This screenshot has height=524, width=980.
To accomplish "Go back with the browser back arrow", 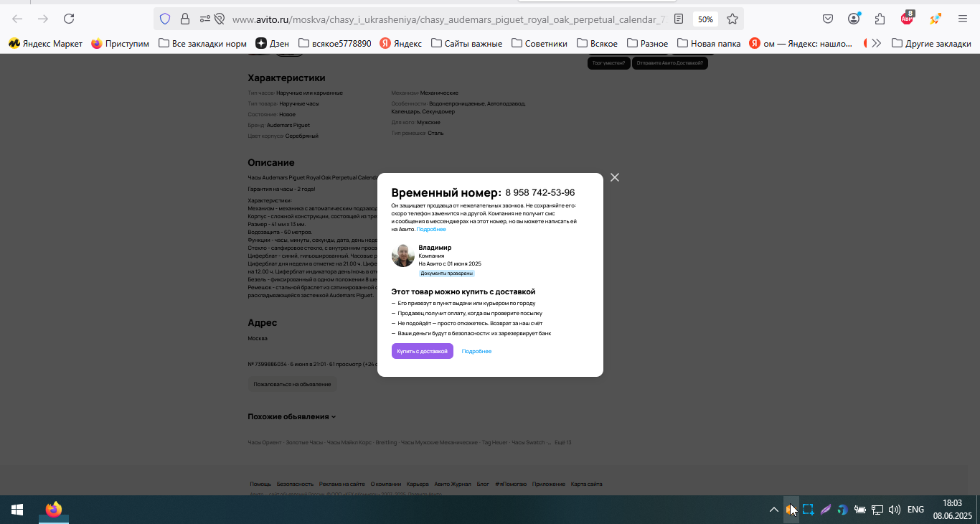I will (x=18, y=19).
